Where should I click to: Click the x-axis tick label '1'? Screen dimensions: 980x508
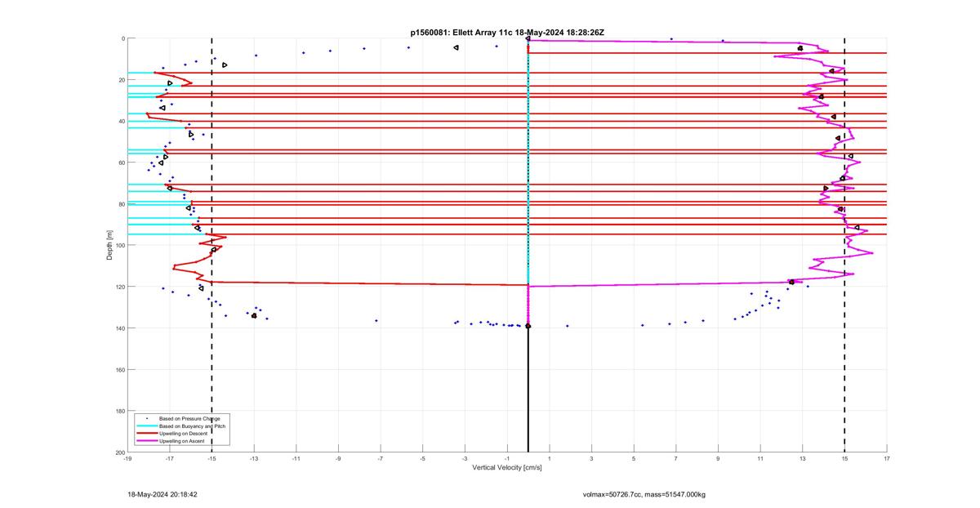tap(550, 459)
